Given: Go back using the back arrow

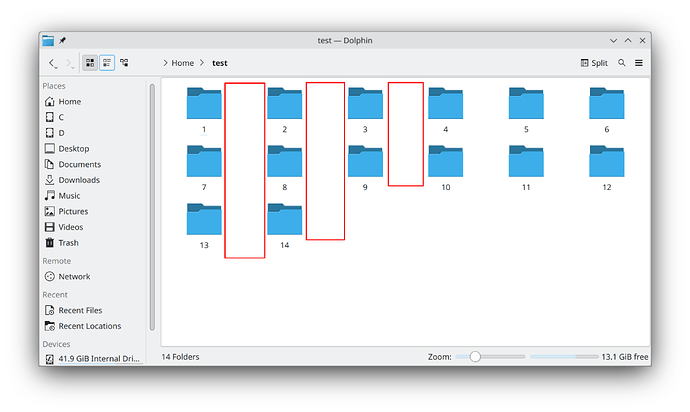Looking at the screenshot, I should click(x=52, y=63).
